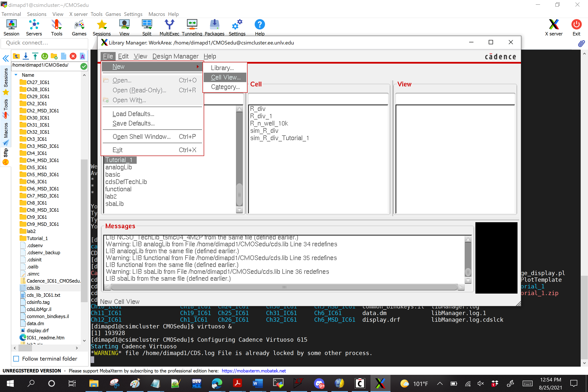Viewport: 588px width, 392px height.
Task: Select Cell View... from the New submenu
Action: point(225,77)
